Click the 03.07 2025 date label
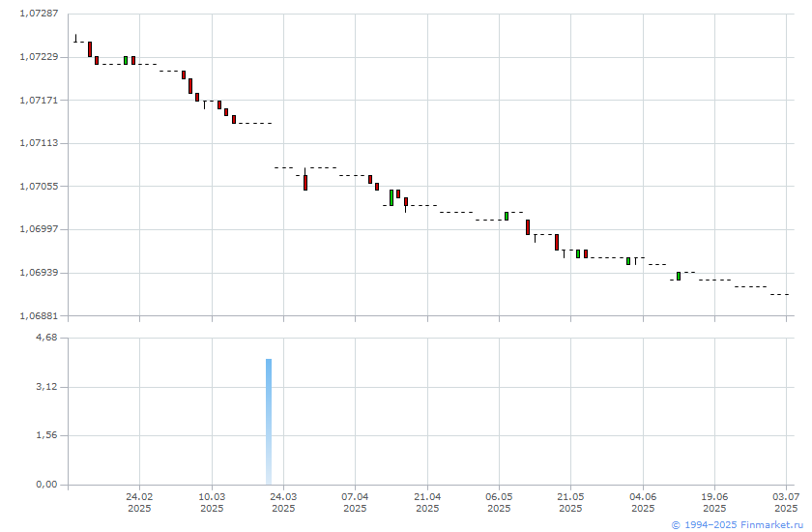The image size is (812, 532). pyautogui.click(x=786, y=502)
